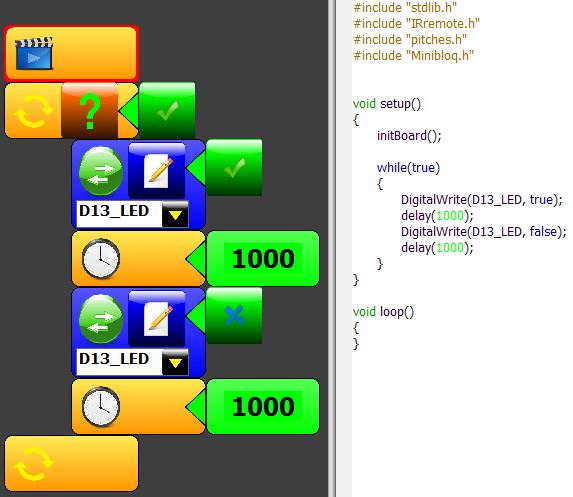Select the second delay clock icon
This screenshot has height=497, width=573.
point(101,407)
